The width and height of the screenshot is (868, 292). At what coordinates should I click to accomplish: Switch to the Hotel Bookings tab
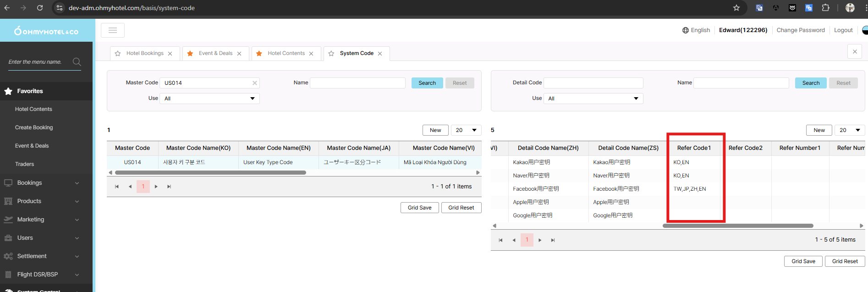pyautogui.click(x=145, y=54)
